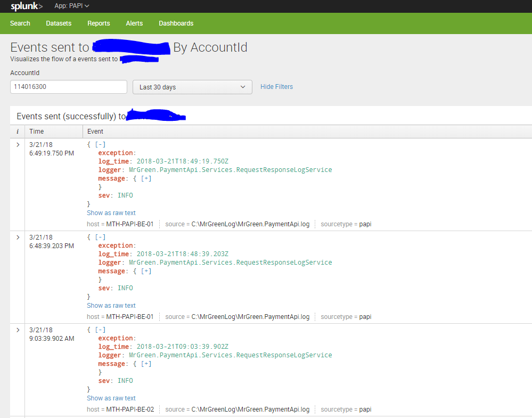This screenshot has height=418, width=532.
Task: Open the App: PAPI dropdown
Action: [72, 6]
